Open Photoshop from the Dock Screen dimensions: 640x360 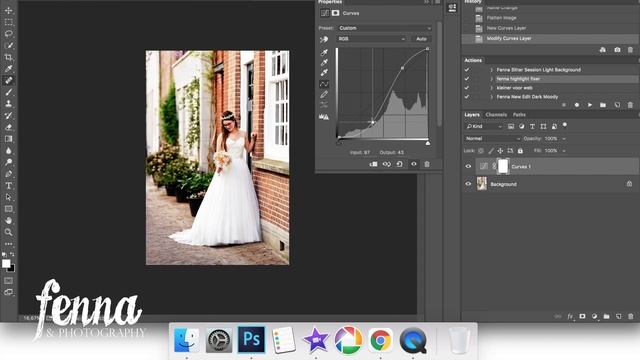tap(251, 340)
